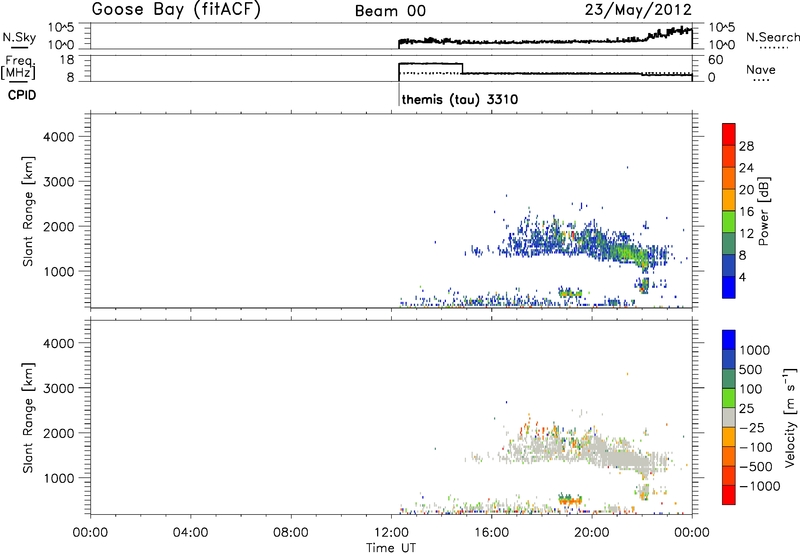Pick the blue top segment of velocity colorbar
The height and width of the screenshot is (554, 800).
[x=729, y=340]
